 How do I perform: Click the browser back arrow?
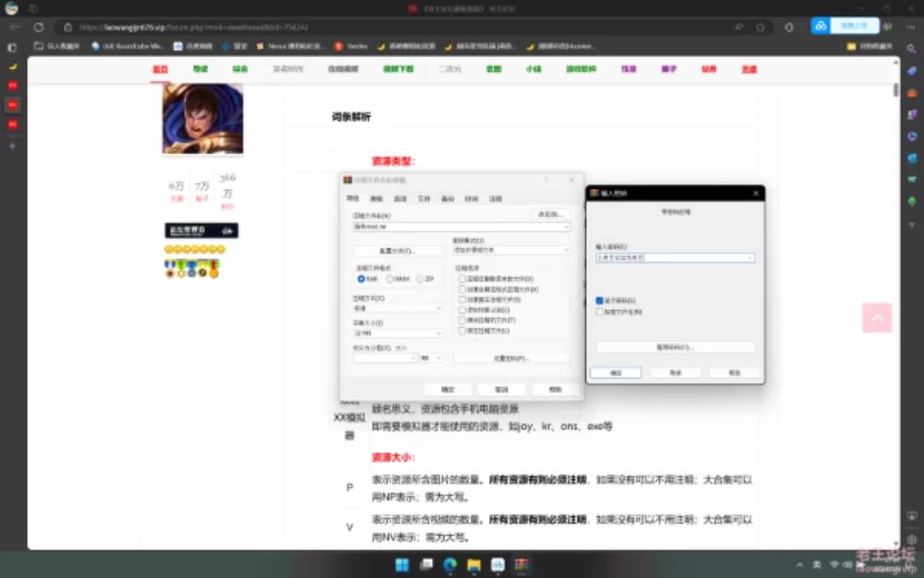point(14,27)
